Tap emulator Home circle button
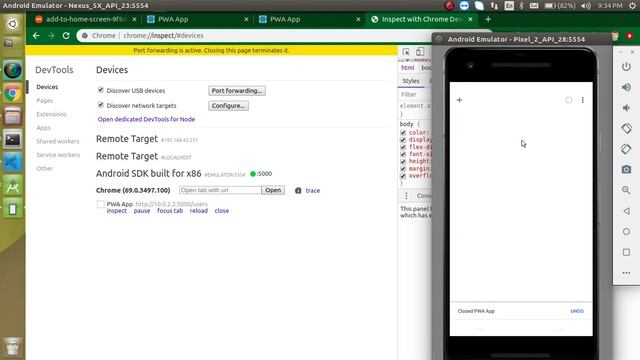 pos(626,232)
